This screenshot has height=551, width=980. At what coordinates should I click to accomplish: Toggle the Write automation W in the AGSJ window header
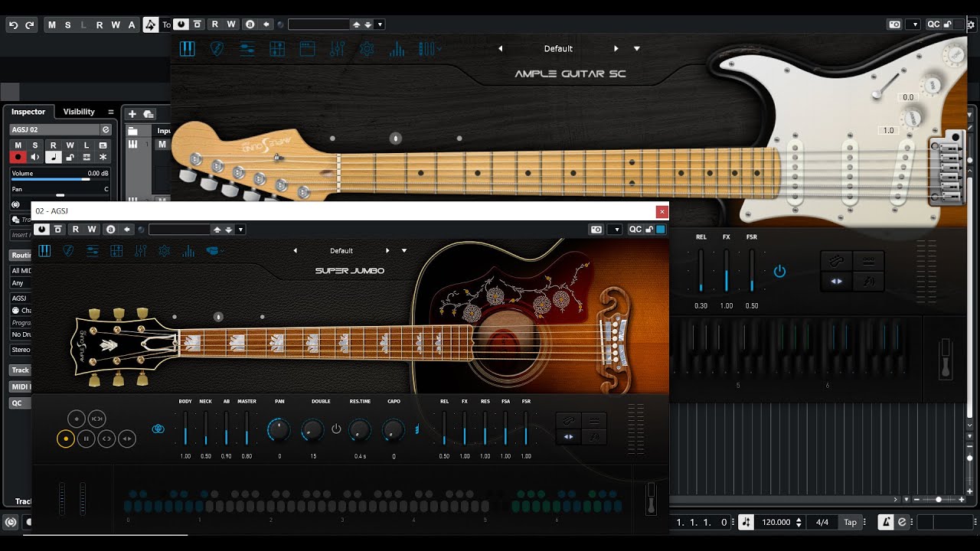click(92, 230)
